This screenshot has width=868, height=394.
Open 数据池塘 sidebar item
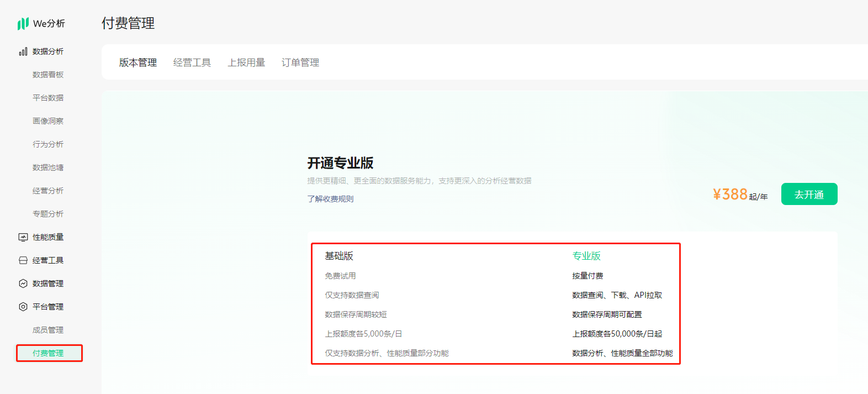pyautogui.click(x=48, y=167)
